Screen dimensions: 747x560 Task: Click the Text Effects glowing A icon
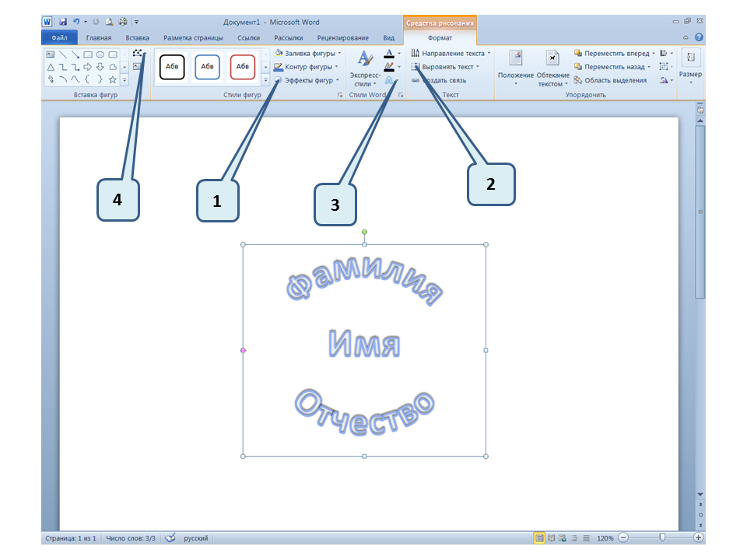(390, 80)
